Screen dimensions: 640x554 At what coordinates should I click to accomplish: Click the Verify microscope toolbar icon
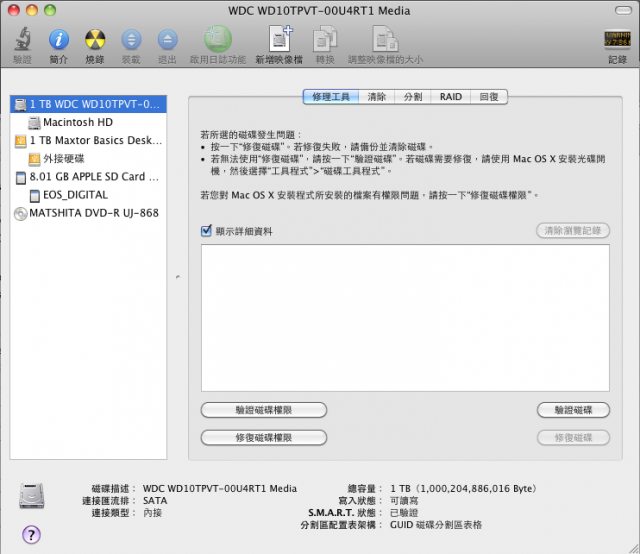22,39
